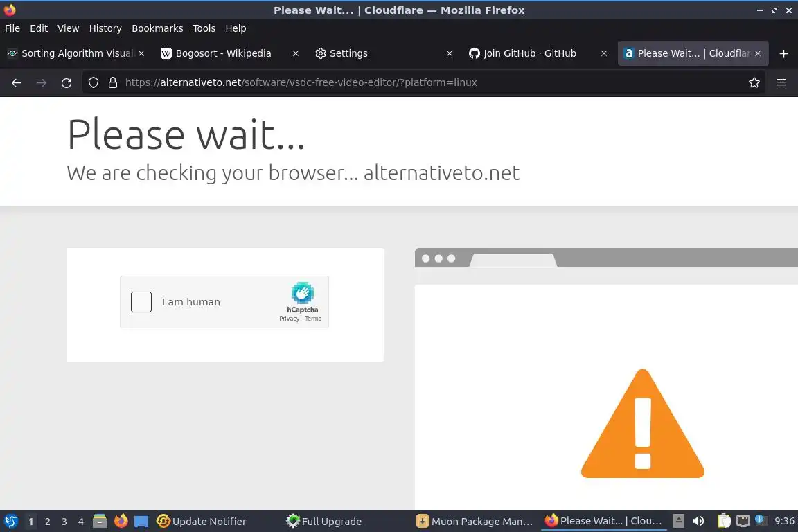Switch to virtual desktop 2
This screenshot has height=532, width=798.
pyautogui.click(x=48, y=522)
